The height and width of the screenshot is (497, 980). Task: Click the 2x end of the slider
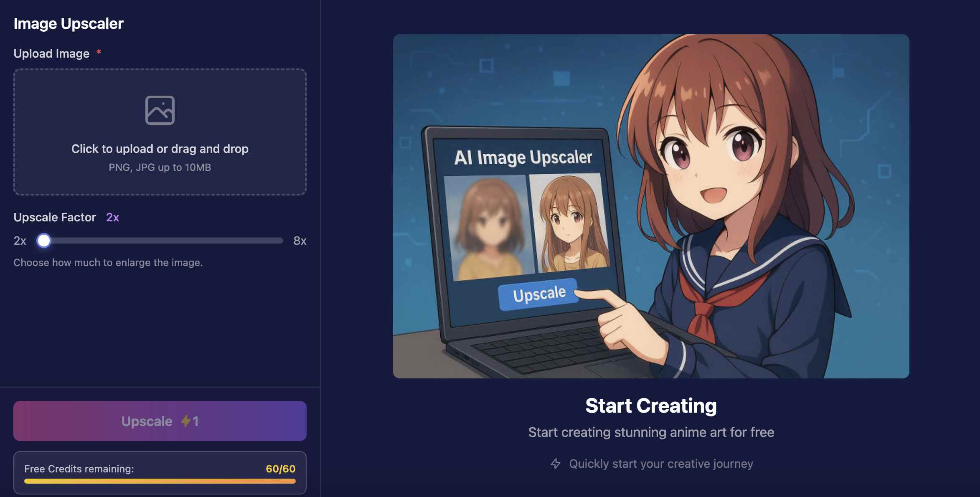tap(20, 241)
